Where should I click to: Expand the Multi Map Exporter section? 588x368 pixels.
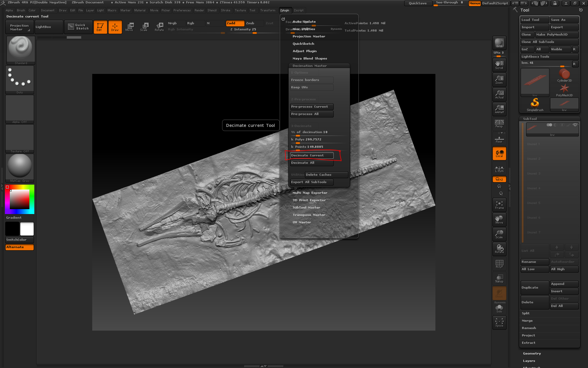pos(310,193)
